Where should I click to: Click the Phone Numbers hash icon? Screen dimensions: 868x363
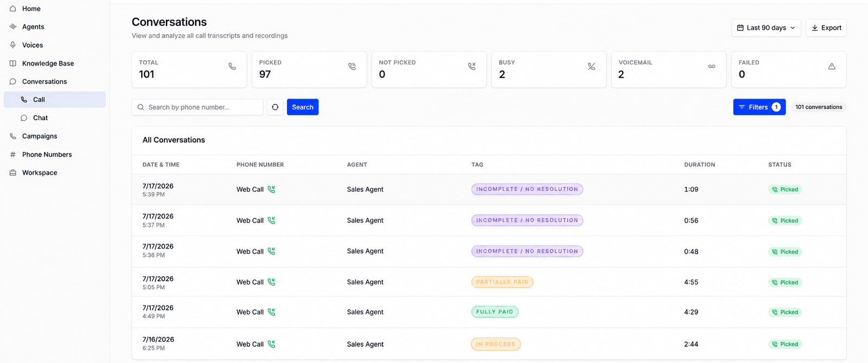[x=13, y=154]
